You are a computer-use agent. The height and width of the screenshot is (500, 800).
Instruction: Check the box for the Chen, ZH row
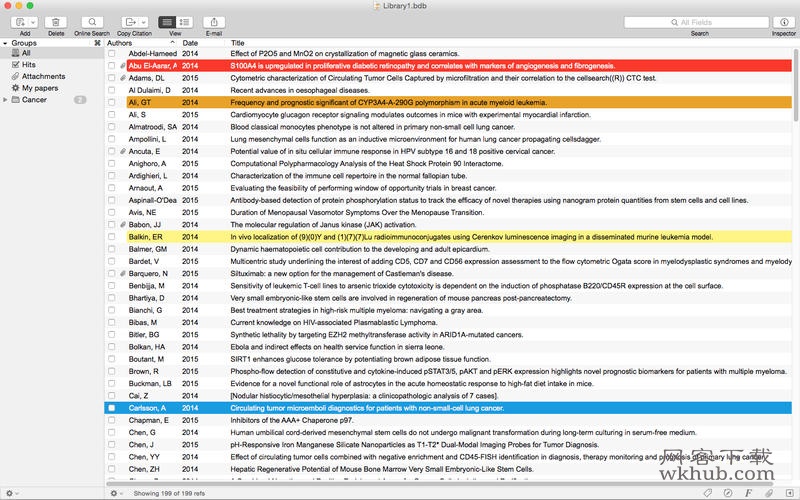click(111, 469)
